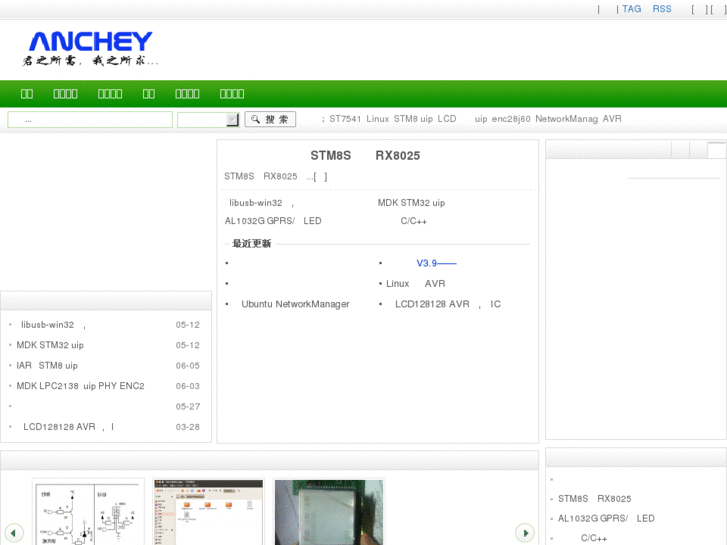This screenshot has height=545, width=727.
Task: Click the previous arrow of the image carousel
Action: [x=14, y=533]
